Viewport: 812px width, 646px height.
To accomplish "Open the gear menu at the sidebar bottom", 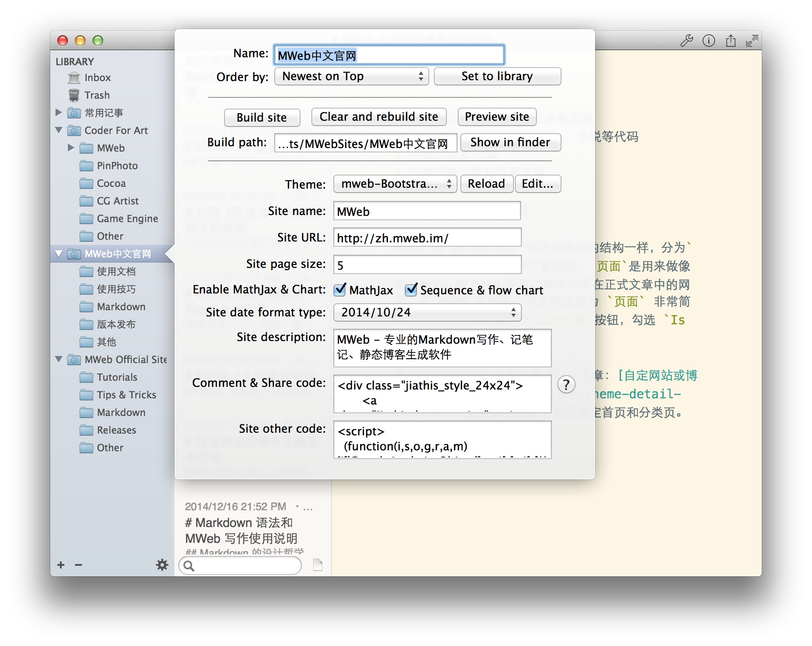I will pos(162,565).
